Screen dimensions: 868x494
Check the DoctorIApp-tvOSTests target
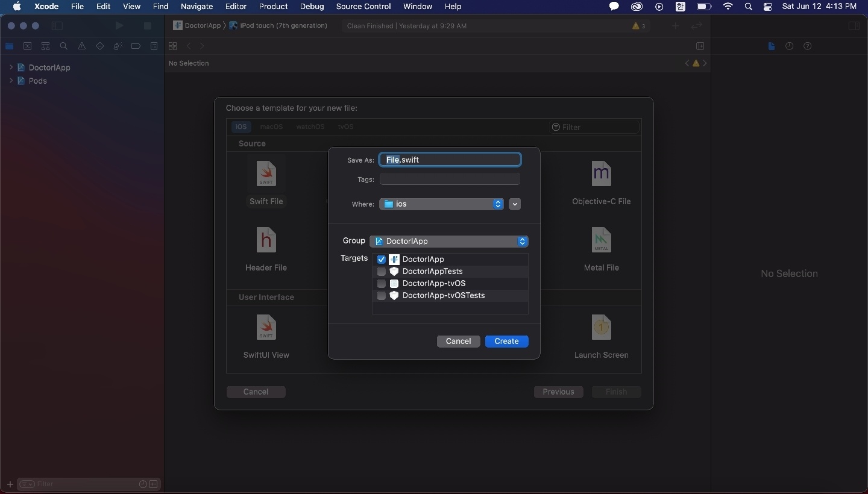381,296
